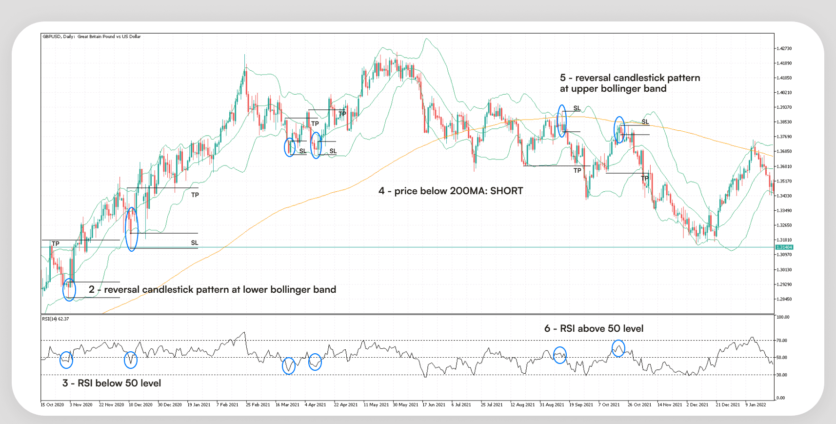Click the blue ellipse beside annotation 2 text

point(69,288)
